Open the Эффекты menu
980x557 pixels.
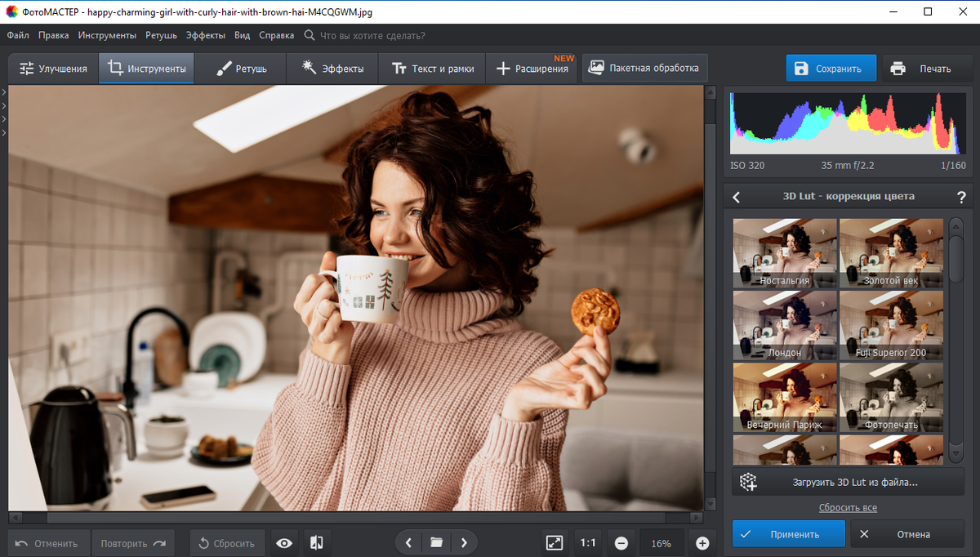pyautogui.click(x=206, y=35)
